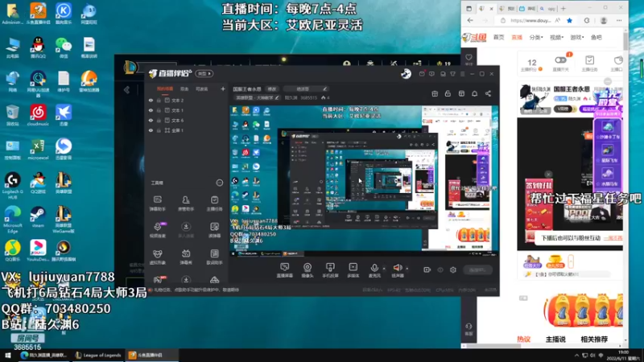This screenshot has height=362, width=644.
Task: Open 鱼吧 on the Douyu nav
Action: pyautogui.click(x=597, y=37)
